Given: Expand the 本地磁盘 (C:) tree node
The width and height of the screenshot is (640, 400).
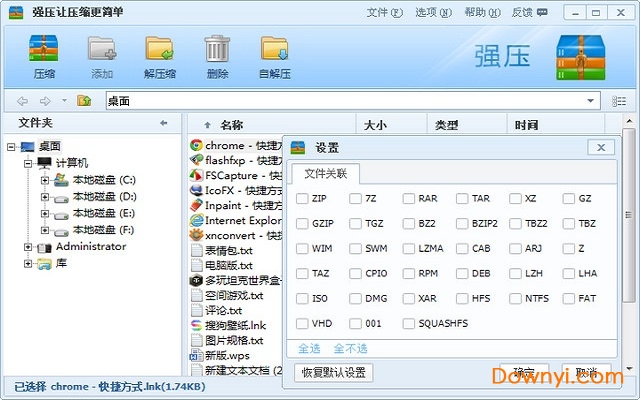Looking at the screenshot, I should (x=45, y=180).
